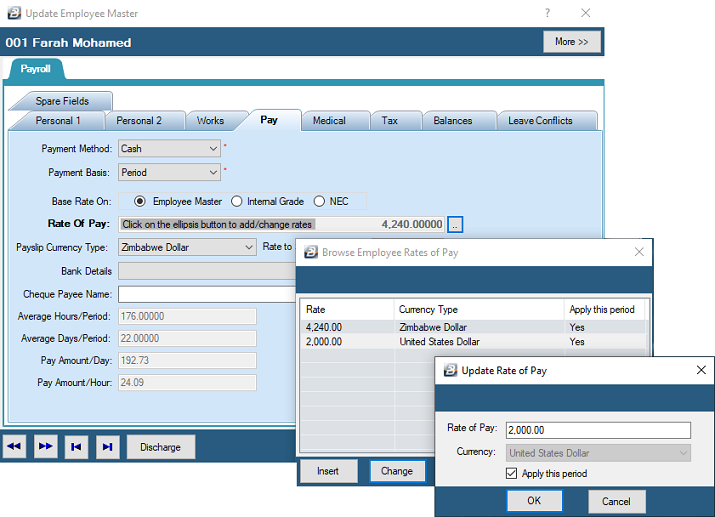Screen dimensions: 715x517
Task: Open the Currency dropdown in Update Rate dialog
Action: coord(598,453)
